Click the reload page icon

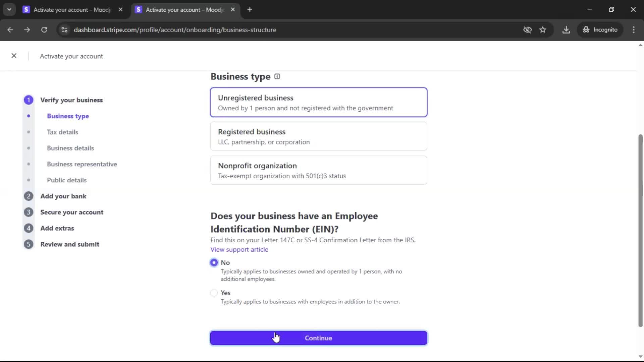pyautogui.click(x=44, y=30)
